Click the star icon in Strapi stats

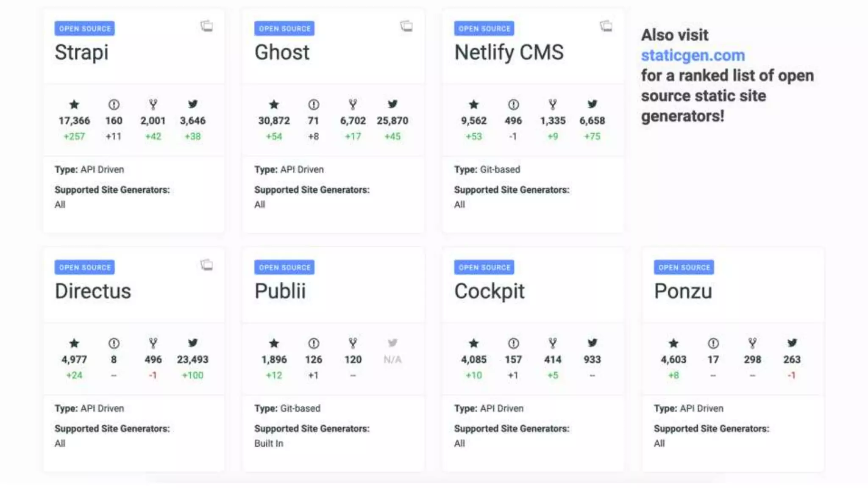coord(74,104)
